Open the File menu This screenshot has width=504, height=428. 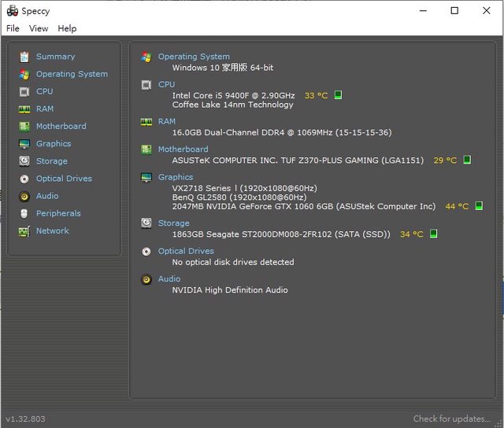click(x=13, y=28)
